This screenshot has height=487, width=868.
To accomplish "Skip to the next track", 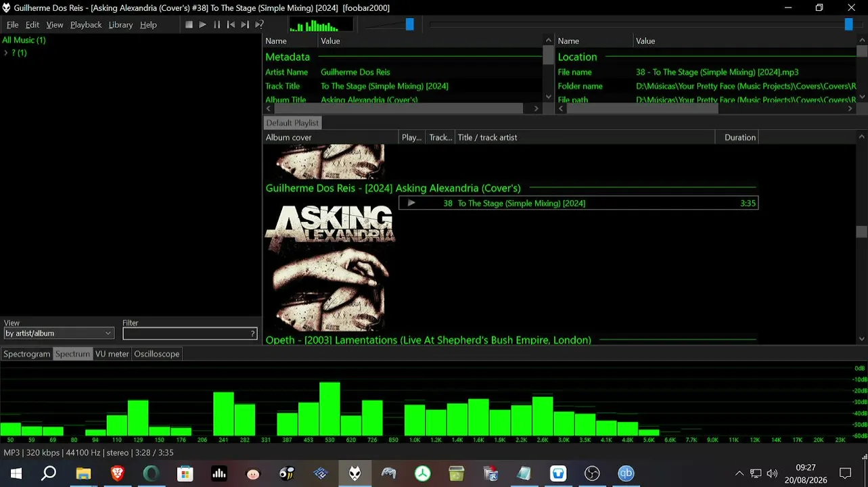I will click(x=245, y=25).
